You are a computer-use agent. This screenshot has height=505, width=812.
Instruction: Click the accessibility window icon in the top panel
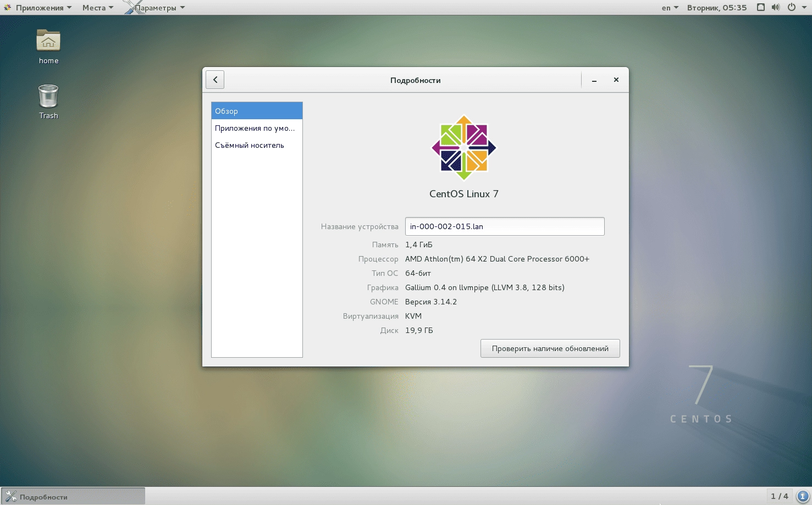[761, 8]
